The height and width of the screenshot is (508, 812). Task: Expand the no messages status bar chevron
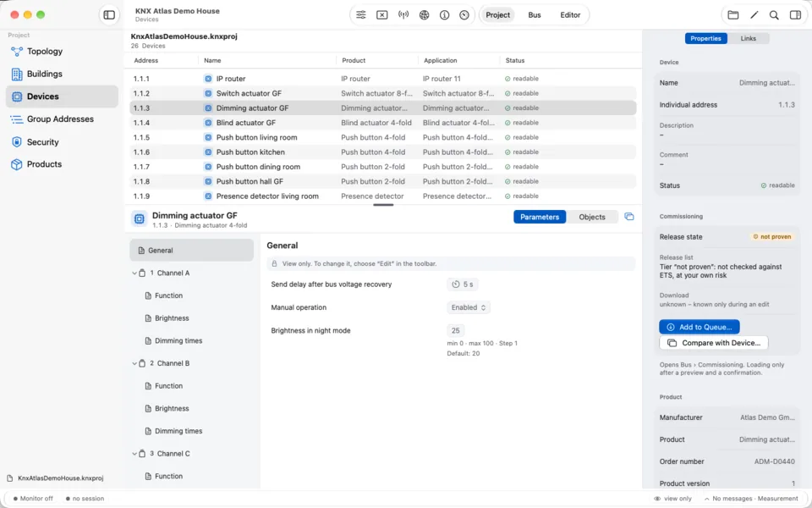point(707,499)
